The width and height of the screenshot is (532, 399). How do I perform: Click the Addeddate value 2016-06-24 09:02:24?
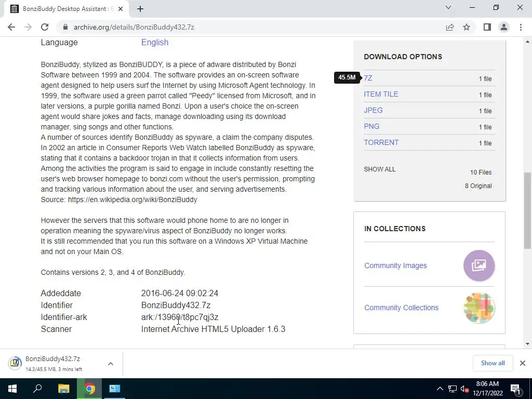point(179,293)
